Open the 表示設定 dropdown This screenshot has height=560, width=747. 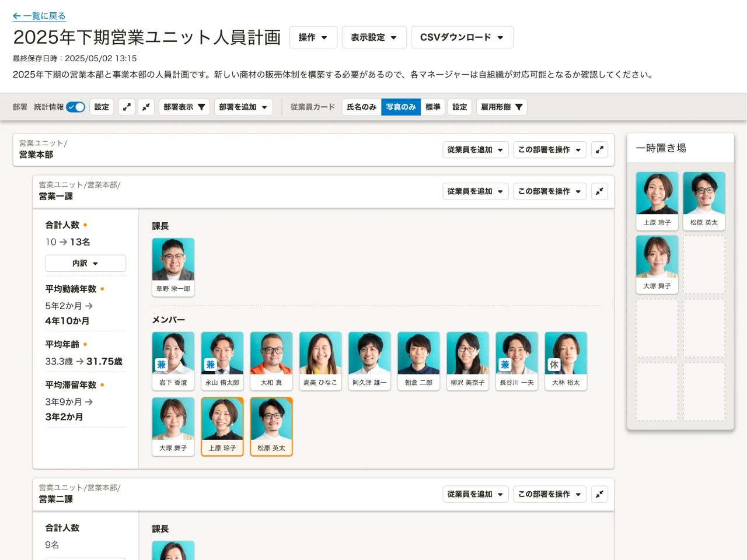point(374,37)
